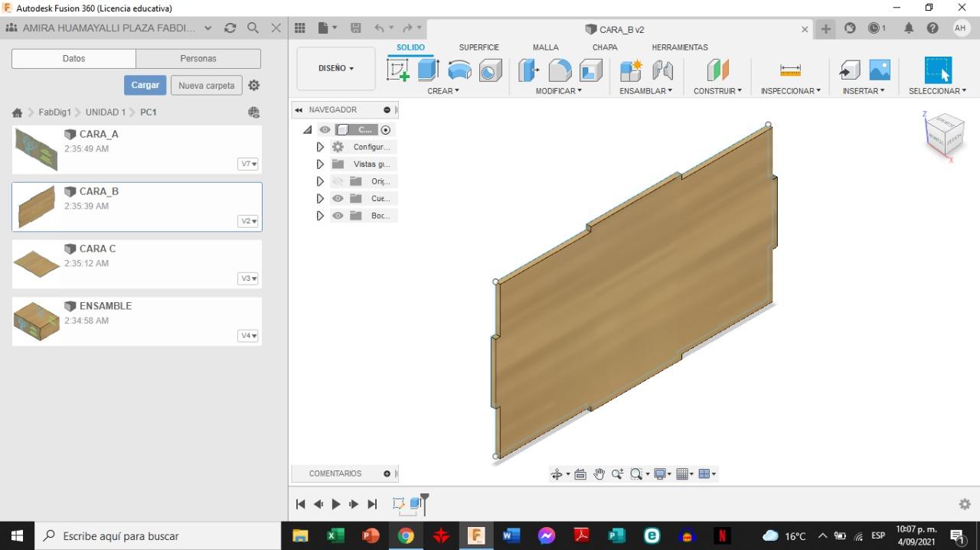Open the Notifications bell
The image size is (980, 550).
[909, 28]
